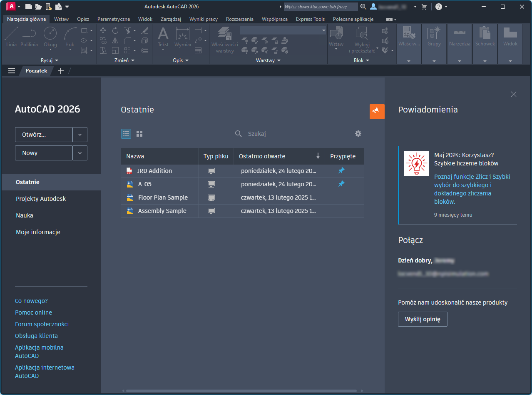
Task: Open the Poznaj funkcje Zlicz i Szybki wybór link
Action: (472, 189)
